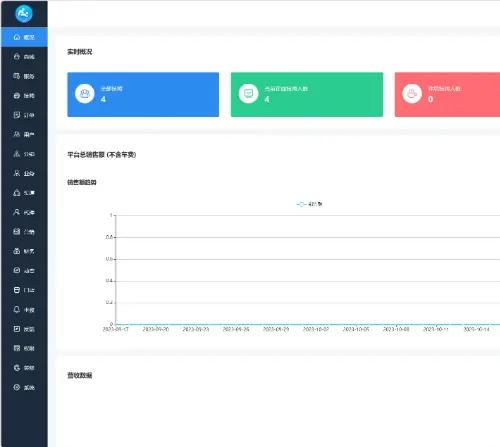Click the bell notification icon in sidebar

point(17,309)
